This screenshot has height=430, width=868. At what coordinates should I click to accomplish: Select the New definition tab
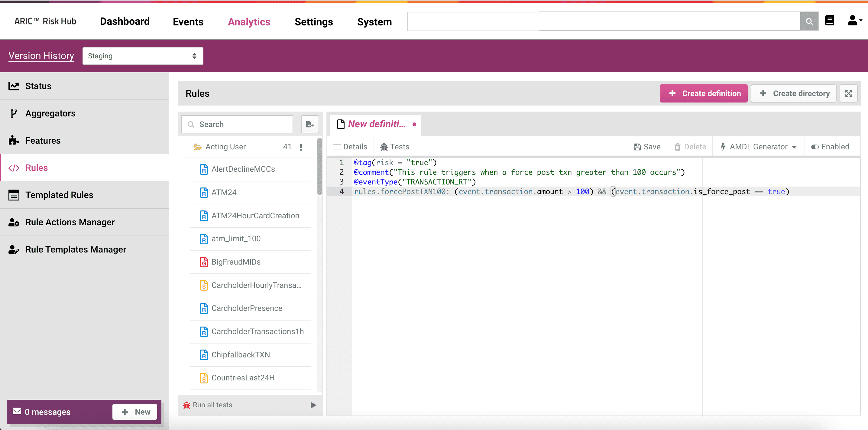coord(375,125)
